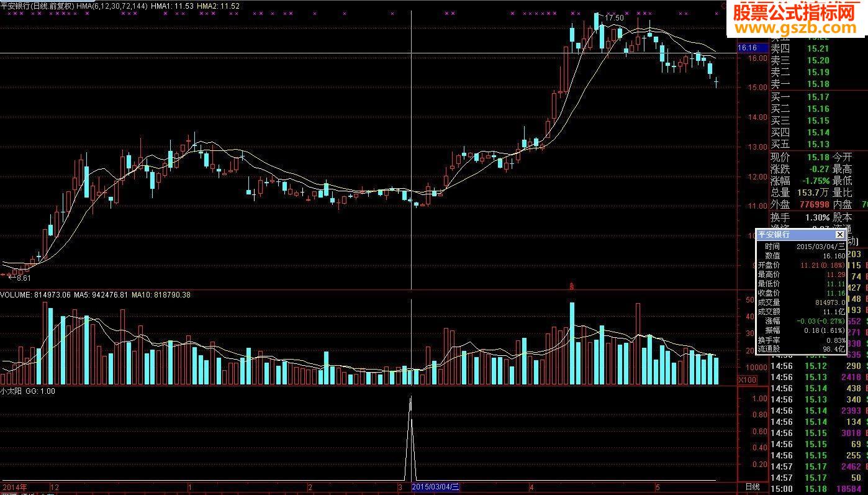Click the MA5: 942476.81 volume value
This screenshot has width=868, height=495.
click(x=101, y=295)
